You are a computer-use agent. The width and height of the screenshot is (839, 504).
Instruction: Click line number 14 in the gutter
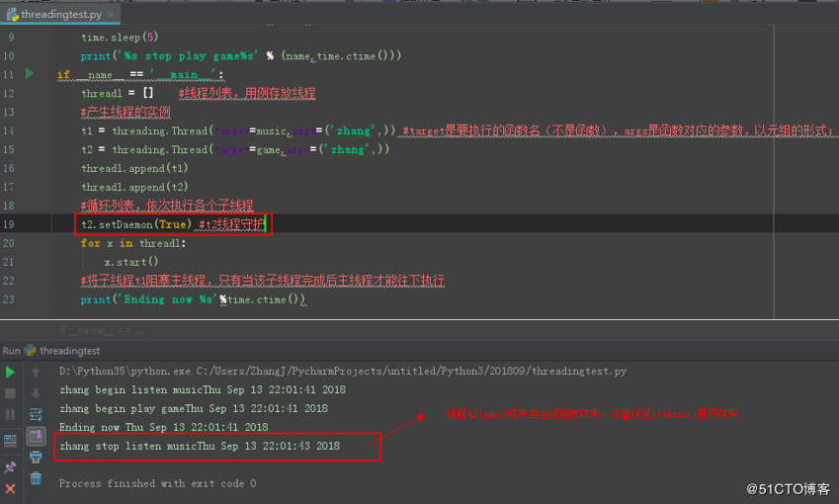click(x=9, y=130)
